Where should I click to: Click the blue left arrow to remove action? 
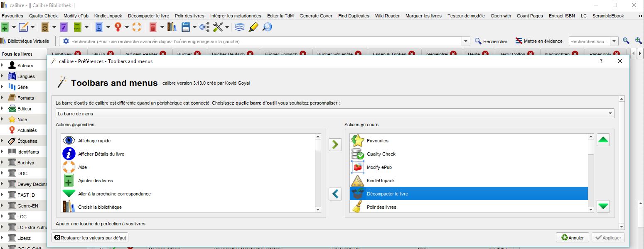point(335,194)
